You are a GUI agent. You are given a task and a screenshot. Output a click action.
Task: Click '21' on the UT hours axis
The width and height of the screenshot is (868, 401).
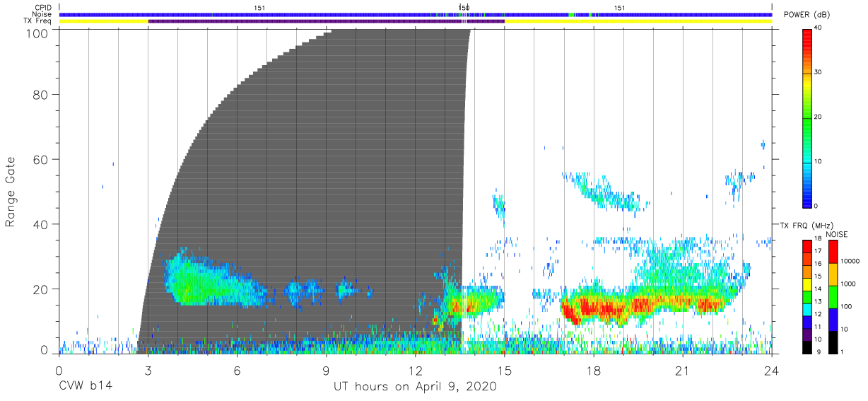(x=683, y=371)
